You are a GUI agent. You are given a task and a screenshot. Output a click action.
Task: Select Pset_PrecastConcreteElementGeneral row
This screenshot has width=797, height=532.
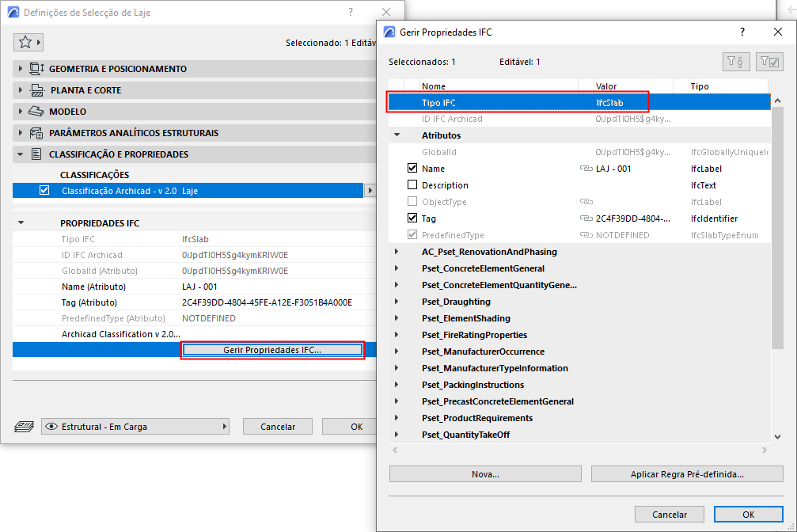579,401
